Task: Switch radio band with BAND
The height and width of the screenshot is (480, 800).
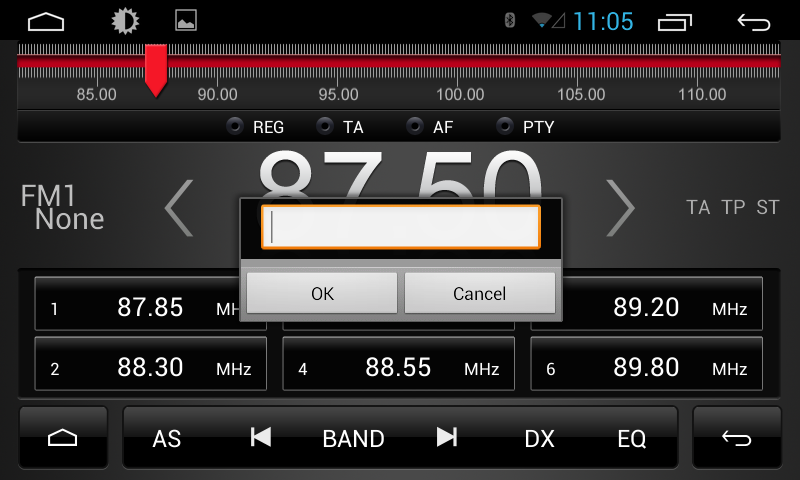Action: (353, 439)
